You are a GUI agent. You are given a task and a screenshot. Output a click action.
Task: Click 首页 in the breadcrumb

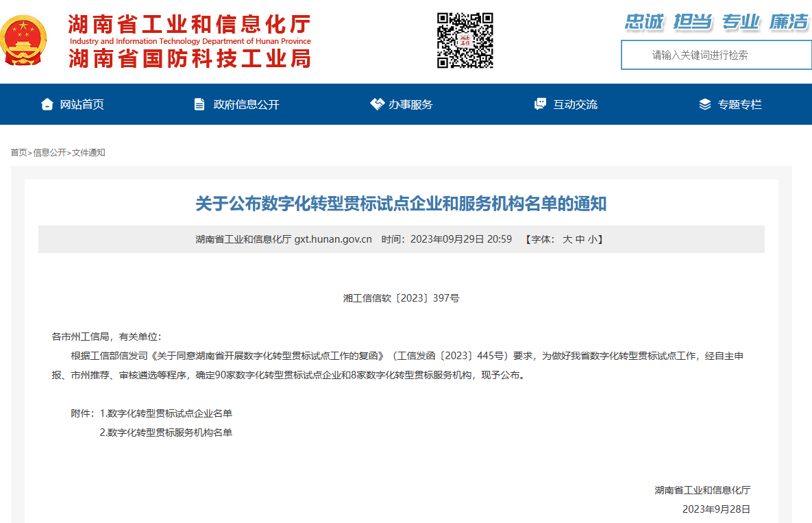[x=19, y=152]
